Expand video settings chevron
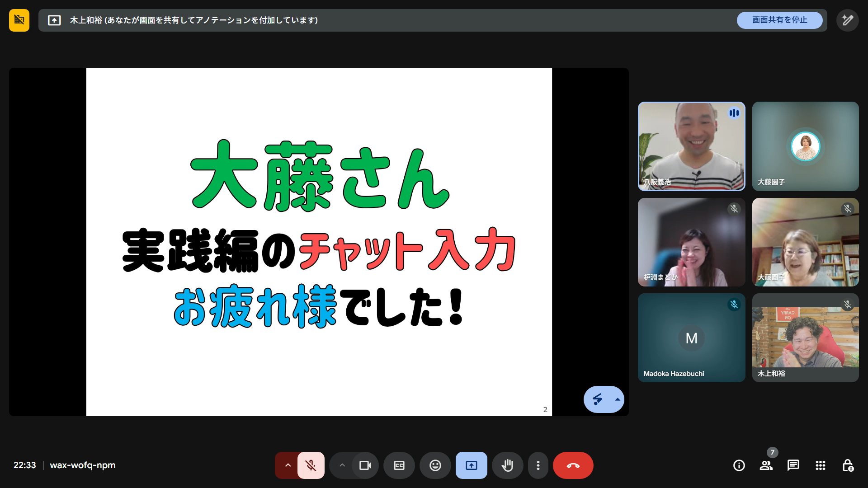Image resolution: width=868 pixels, height=488 pixels. 342,465
